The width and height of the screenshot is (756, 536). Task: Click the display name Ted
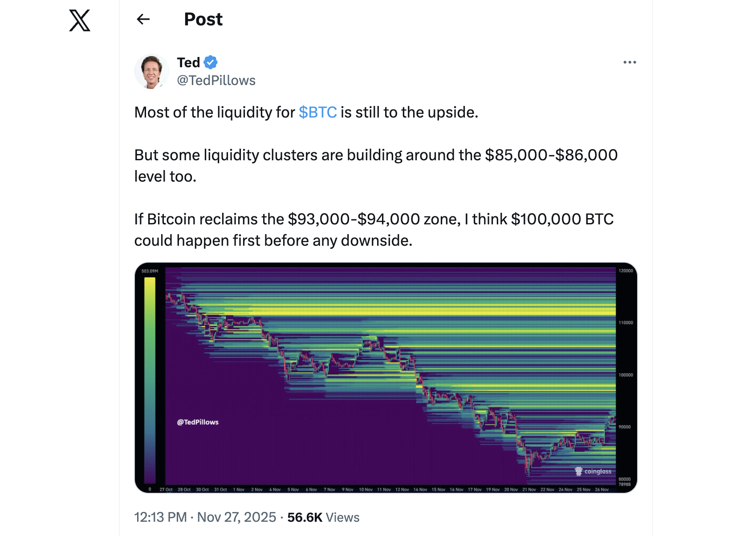(188, 62)
